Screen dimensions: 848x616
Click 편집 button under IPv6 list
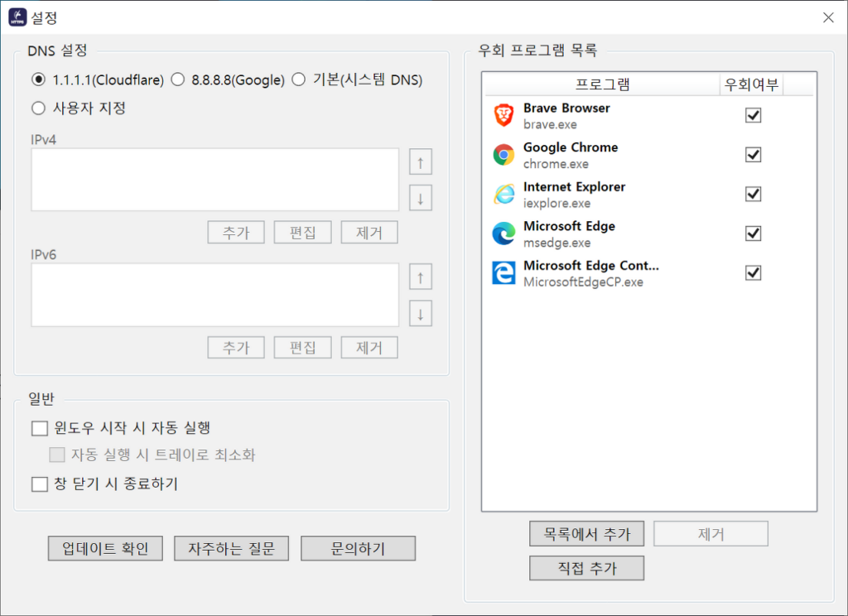click(302, 347)
